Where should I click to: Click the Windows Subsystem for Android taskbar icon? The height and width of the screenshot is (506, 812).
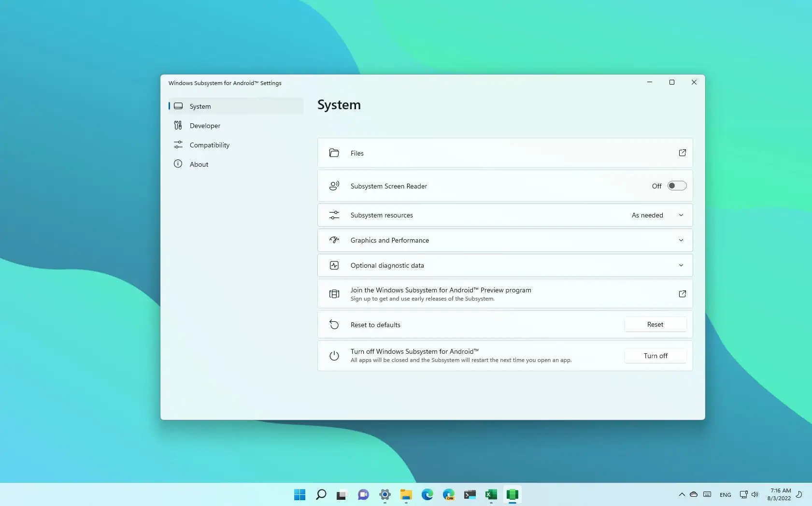(x=513, y=494)
